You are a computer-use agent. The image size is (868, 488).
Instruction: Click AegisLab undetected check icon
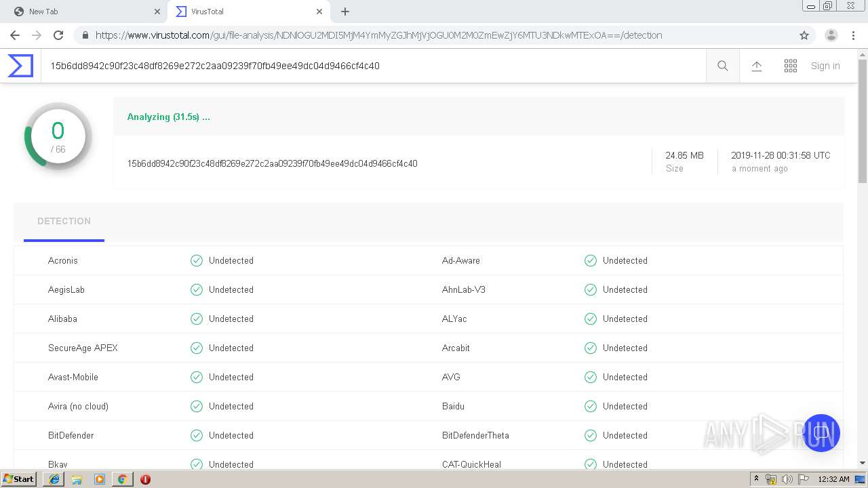point(197,289)
